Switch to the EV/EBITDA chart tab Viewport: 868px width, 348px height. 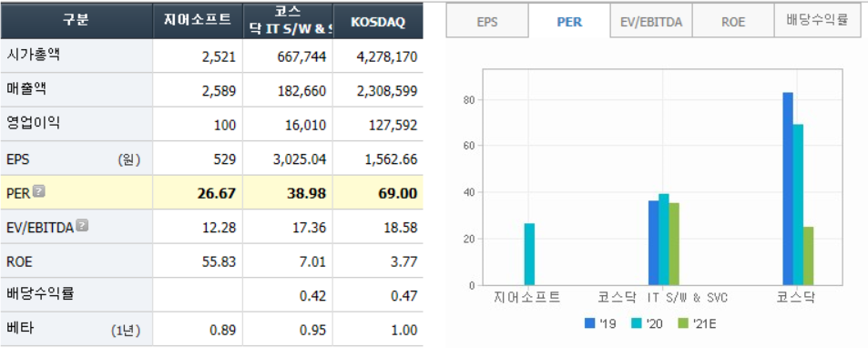[x=651, y=22]
